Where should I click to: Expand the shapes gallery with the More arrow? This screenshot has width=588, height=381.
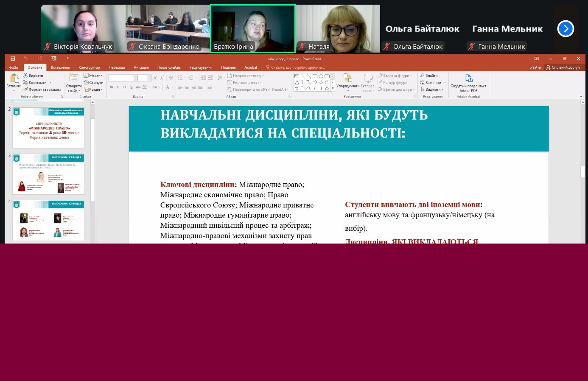pyautogui.click(x=332, y=88)
